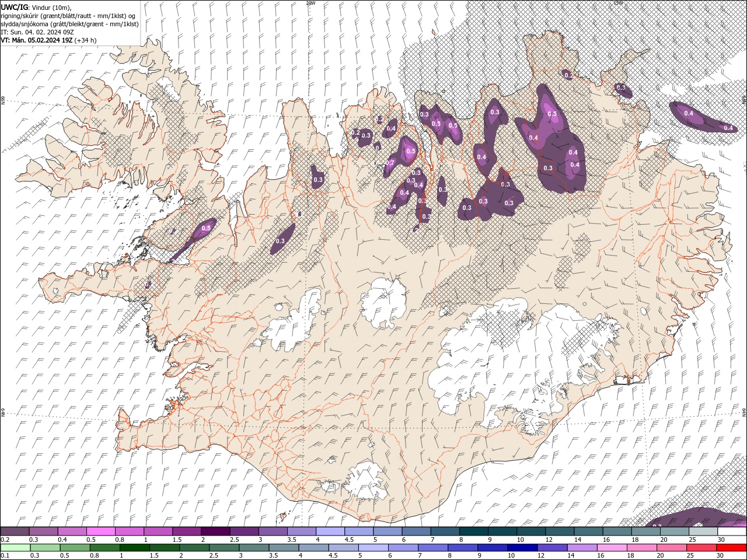Image resolution: width=747 pixels, height=560 pixels.
Task: Select the 'rigning/skúrir' legend description line
Action: click(69, 16)
